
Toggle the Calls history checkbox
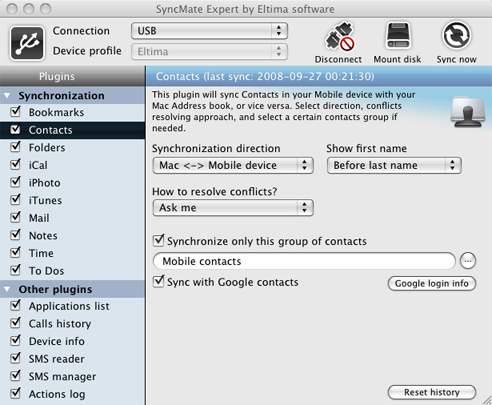tap(15, 323)
